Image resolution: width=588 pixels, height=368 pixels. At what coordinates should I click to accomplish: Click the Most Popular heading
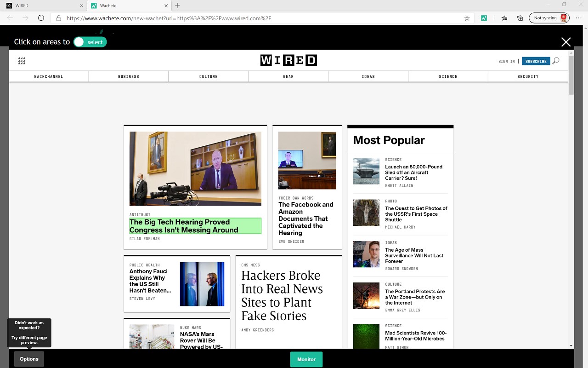tap(389, 140)
